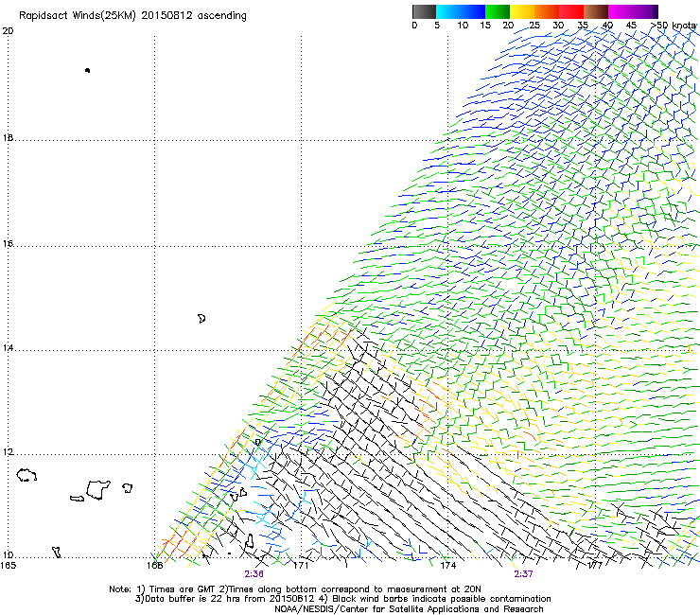Click the large atoll outline between 165 and 168 below 12N

tap(98, 490)
